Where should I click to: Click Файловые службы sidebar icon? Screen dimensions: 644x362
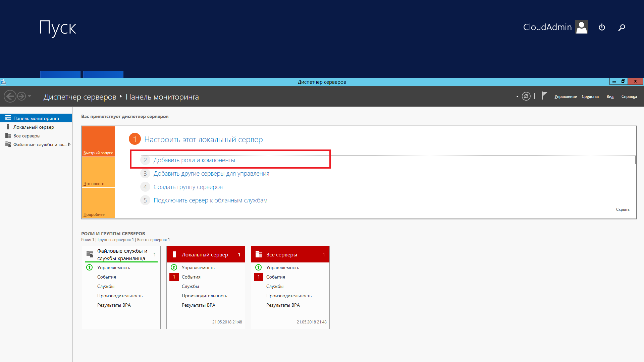(x=8, y=144)
